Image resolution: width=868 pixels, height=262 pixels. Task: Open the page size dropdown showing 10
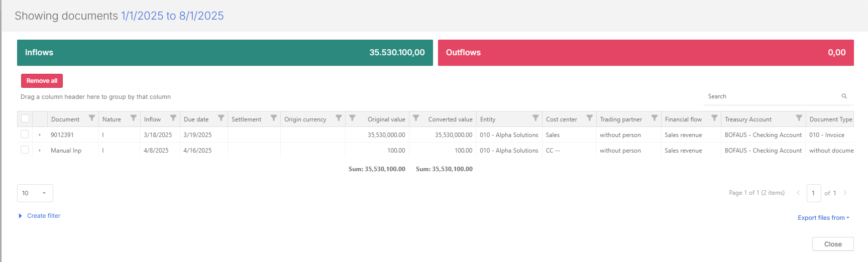pos(35,193)
